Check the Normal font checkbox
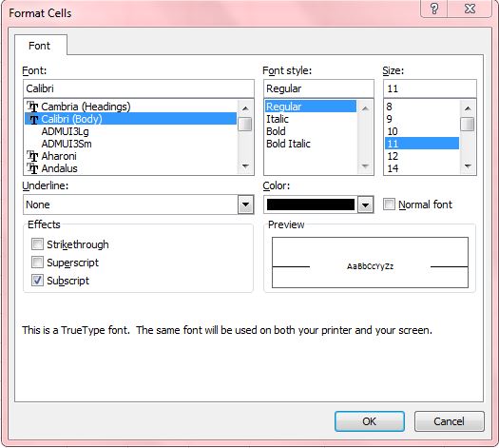 (389, 205)
